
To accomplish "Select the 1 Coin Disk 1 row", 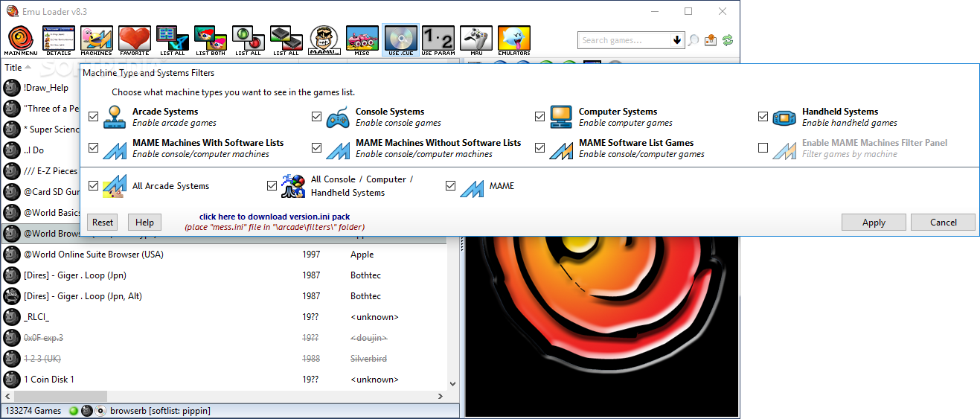I will (x=224, y=380).
